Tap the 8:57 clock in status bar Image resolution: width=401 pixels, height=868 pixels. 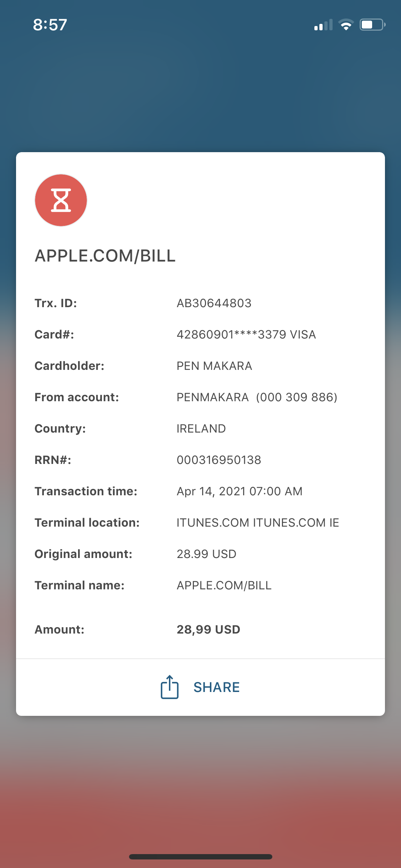click(50, 25)
